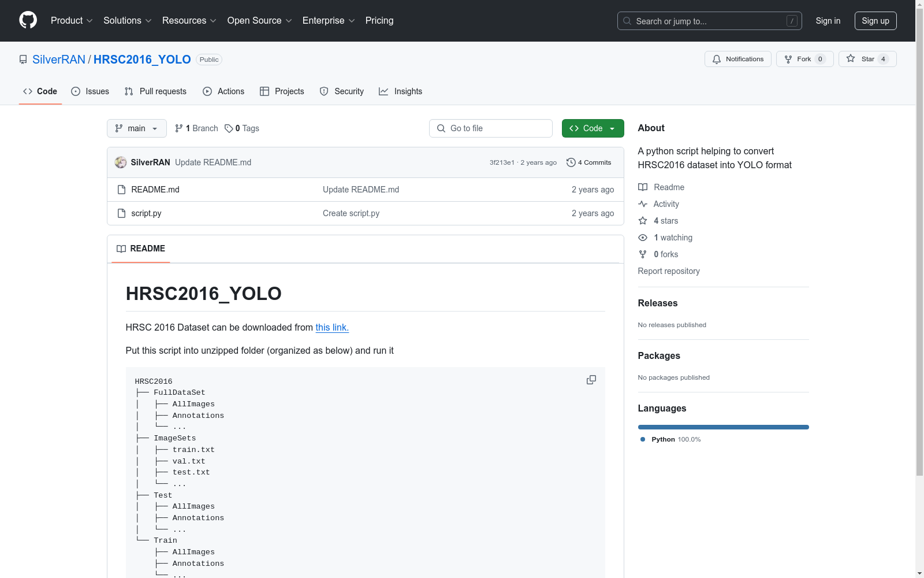The height and width of the screenshot is (578, 924).
Task: Click the GitHub logo icon
Action: (28, 20)
